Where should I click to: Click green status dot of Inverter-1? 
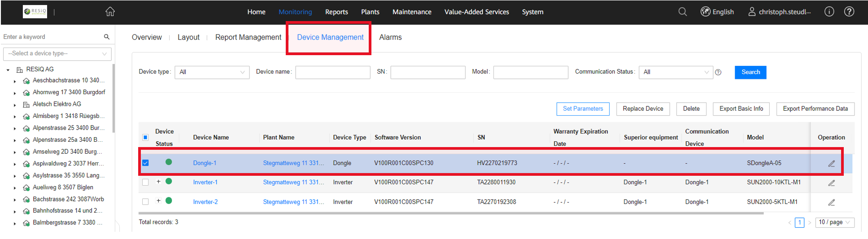click(x=169, y=181)
